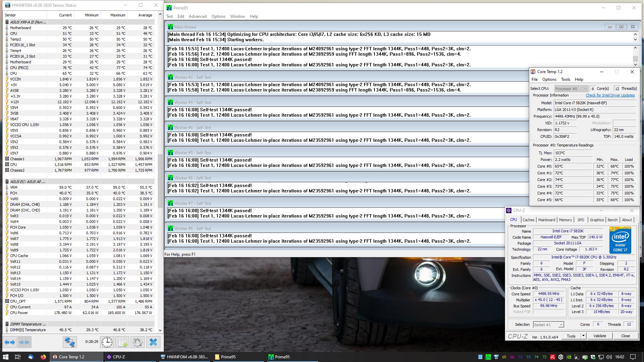
Task: Select the Core Temp icon on the taskbar
Action: pyautogui.click(x=55, y=357)
